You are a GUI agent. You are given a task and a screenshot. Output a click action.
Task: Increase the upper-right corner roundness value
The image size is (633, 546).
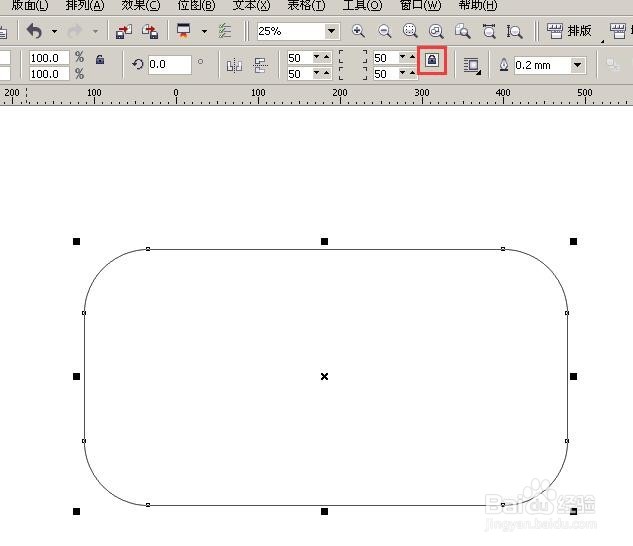pyautogui.click(x=412, y=57)
